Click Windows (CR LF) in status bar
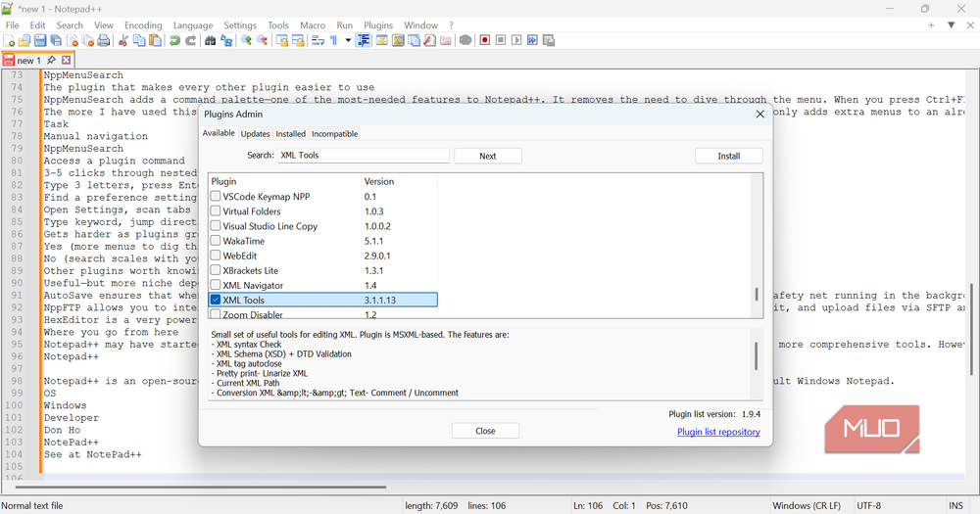The width and height of the screenshot is (980, 514). 807,506
